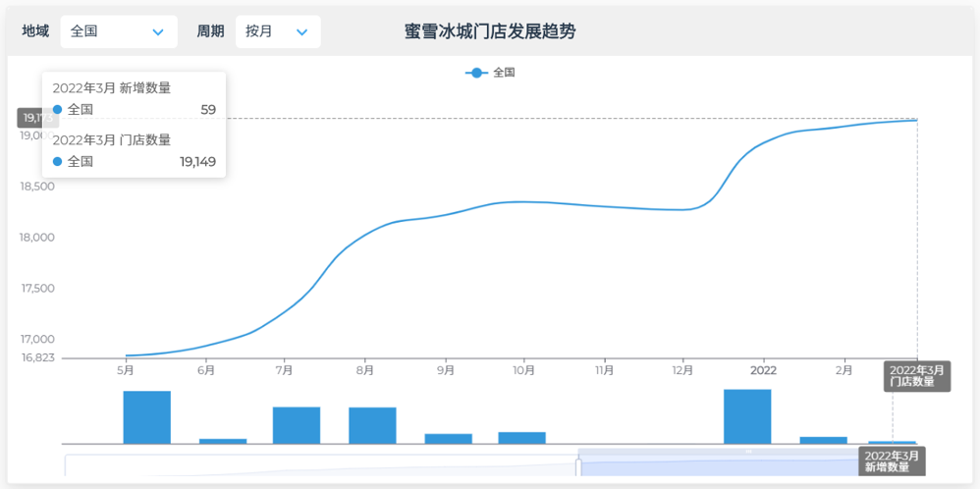This screenshot has width=980, height=489.
Task: Select the new-stores bar for 8月
Action: [372, 425]
